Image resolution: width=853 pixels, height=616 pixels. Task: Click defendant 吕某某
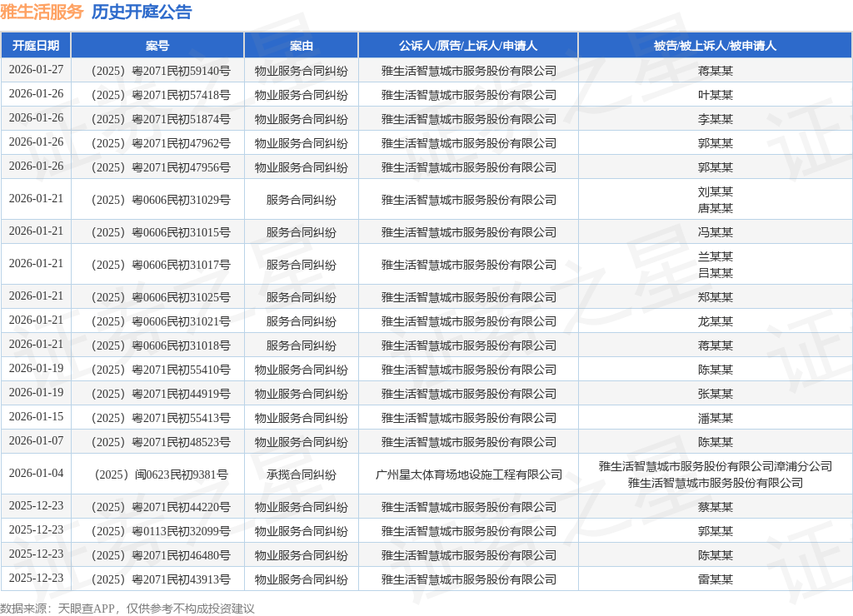pos(716,273)
